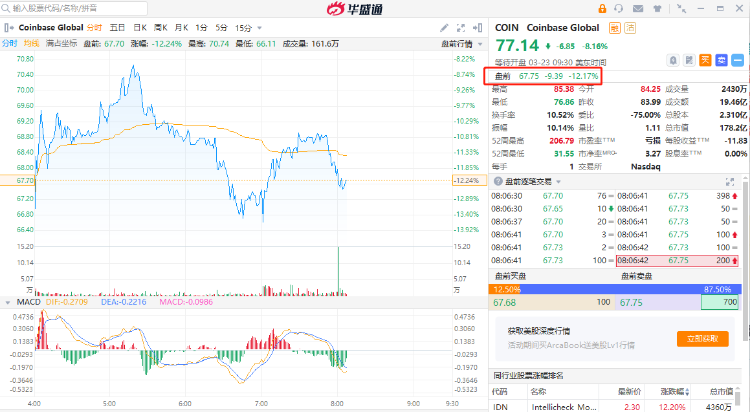Click the blue 卖 sell button
The width and height of the screenshot is (750, 412).
721,60
